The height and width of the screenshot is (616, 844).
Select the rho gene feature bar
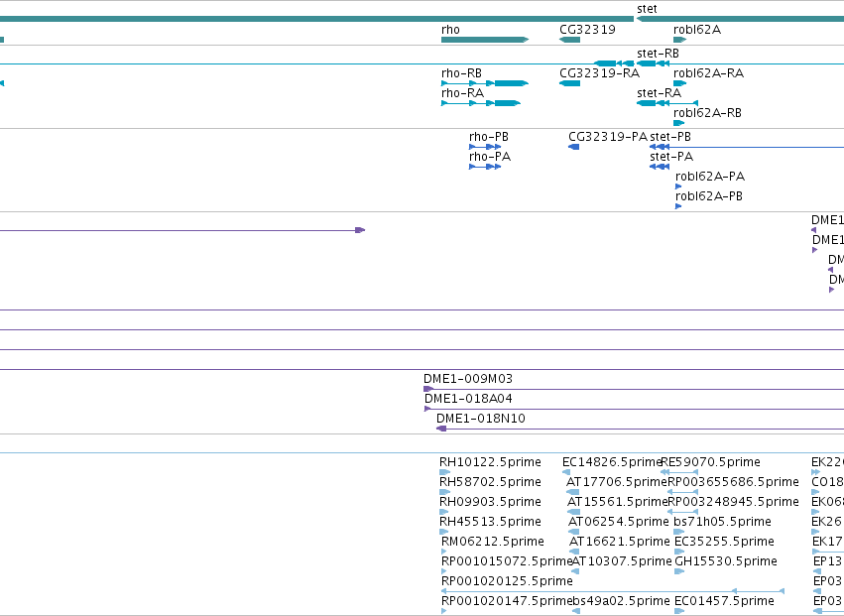pos(485,40)
